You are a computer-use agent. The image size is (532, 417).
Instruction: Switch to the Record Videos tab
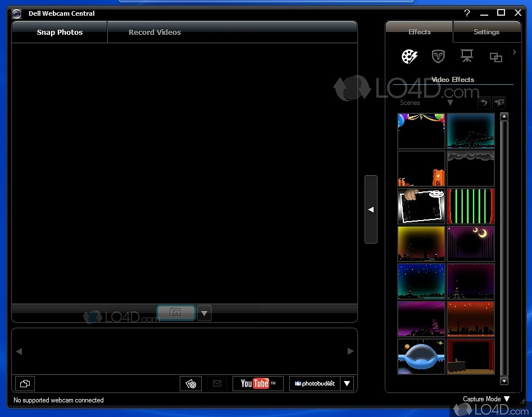coord(154,33)
